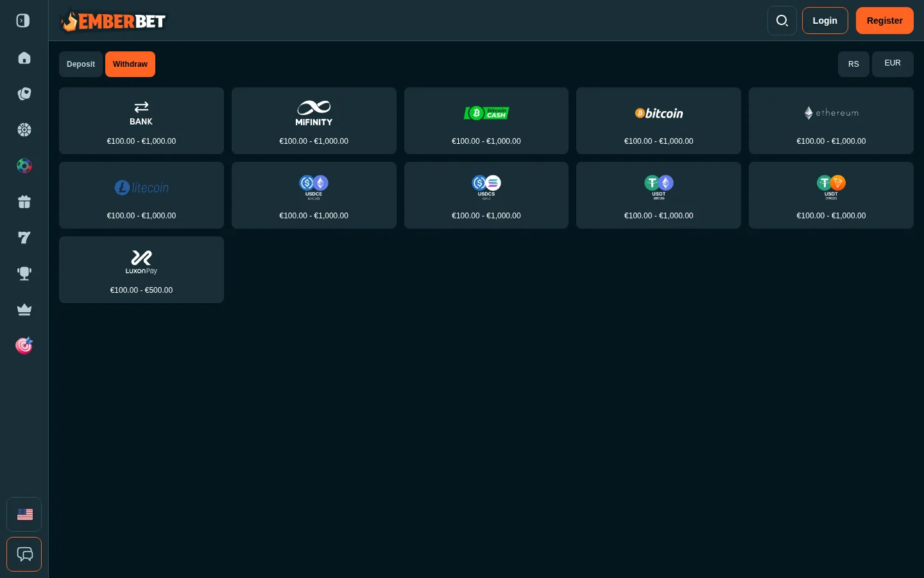Choose the RS region filter
This screenshot has height=578, width=924.
[853, 64]
